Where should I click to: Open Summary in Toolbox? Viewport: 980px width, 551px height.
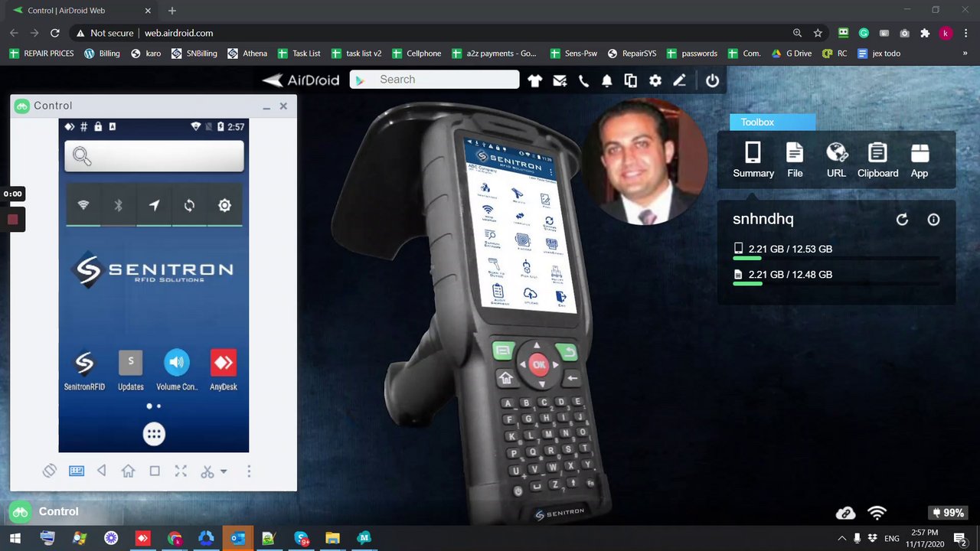coord(753,161)
